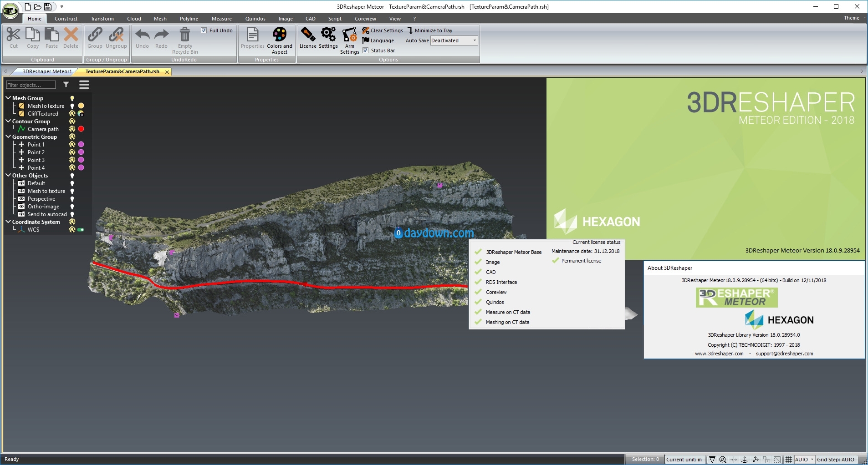Empty the Recycle Bin via trash icon
Viewport: 868px width, 465px height.
(x=185, y=35)
